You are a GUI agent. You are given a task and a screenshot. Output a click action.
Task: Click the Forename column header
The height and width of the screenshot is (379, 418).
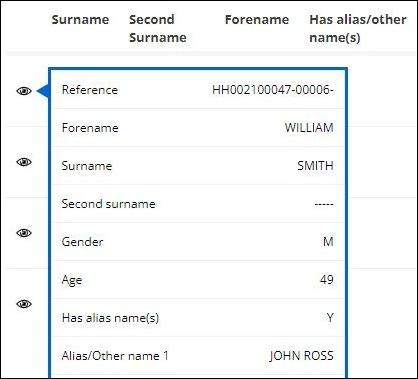click(257, 19)
